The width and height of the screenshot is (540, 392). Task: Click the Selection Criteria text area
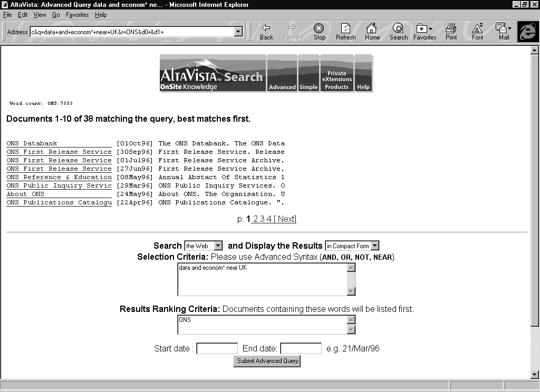point(263,279)
